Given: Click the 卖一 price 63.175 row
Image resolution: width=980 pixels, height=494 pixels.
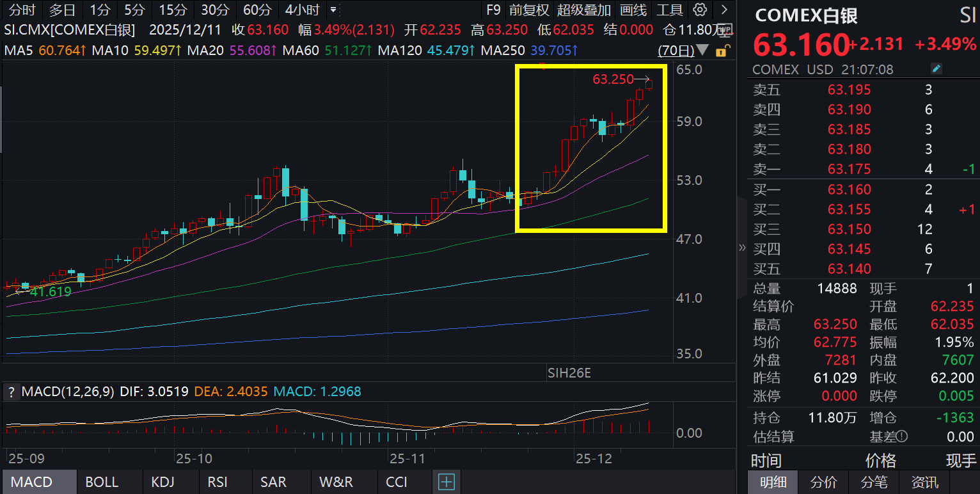Looking at the screenshot, I should (x=849, y=169).
